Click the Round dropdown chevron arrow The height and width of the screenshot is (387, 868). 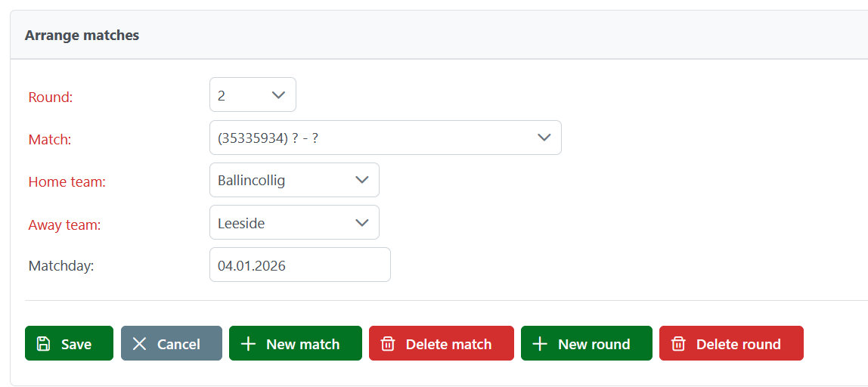pyautogui.click(x=277, y=95)
